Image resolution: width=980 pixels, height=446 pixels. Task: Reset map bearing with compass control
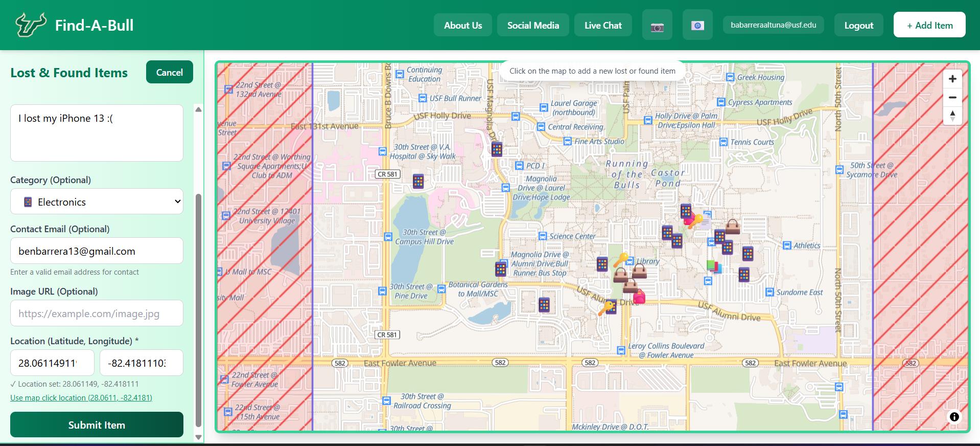pyautogui.click(x=952, y=116)
